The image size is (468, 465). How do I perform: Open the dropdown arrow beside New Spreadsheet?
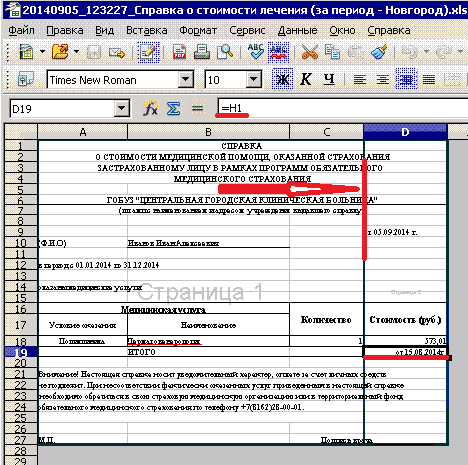(x=42, y=52)
